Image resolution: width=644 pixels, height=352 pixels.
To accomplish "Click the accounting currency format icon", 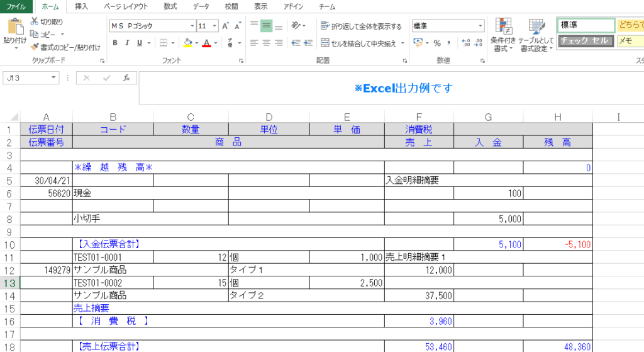I will (x=418, y=43).
